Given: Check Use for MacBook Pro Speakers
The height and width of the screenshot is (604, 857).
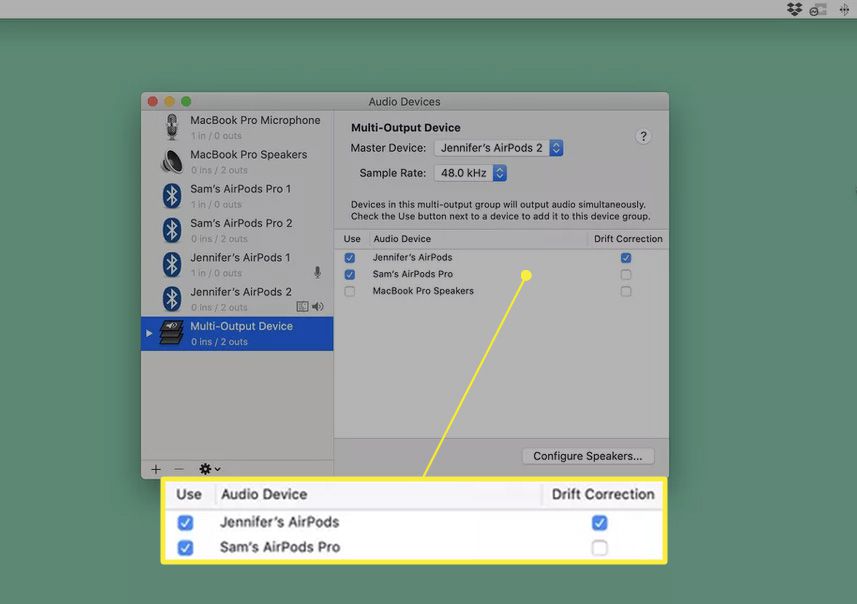Looking at the screenshot, I should point(349,291).
